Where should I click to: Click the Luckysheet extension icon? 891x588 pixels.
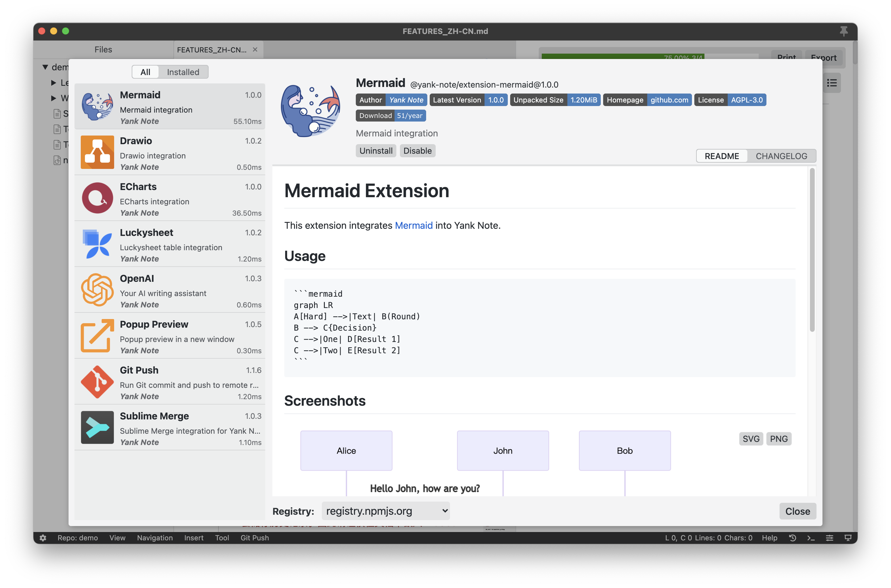point(97,245)
